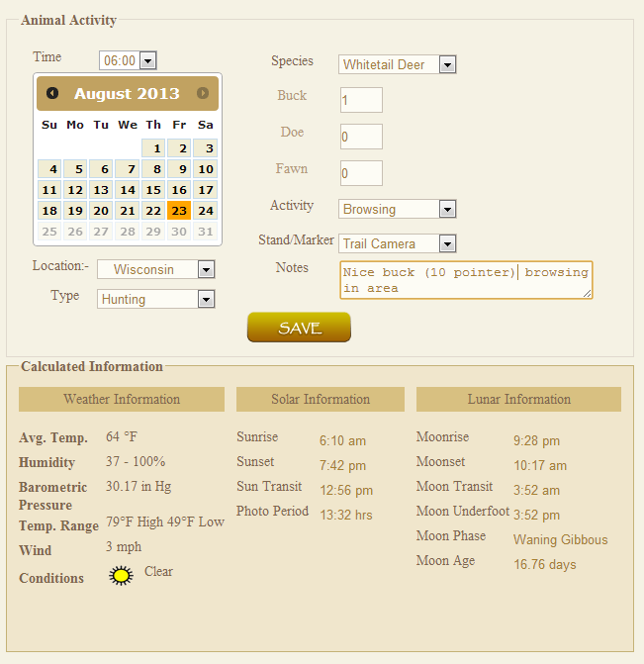Select August 1 on calendar
This screenshot has height=664, width=644.
[153, 148]
